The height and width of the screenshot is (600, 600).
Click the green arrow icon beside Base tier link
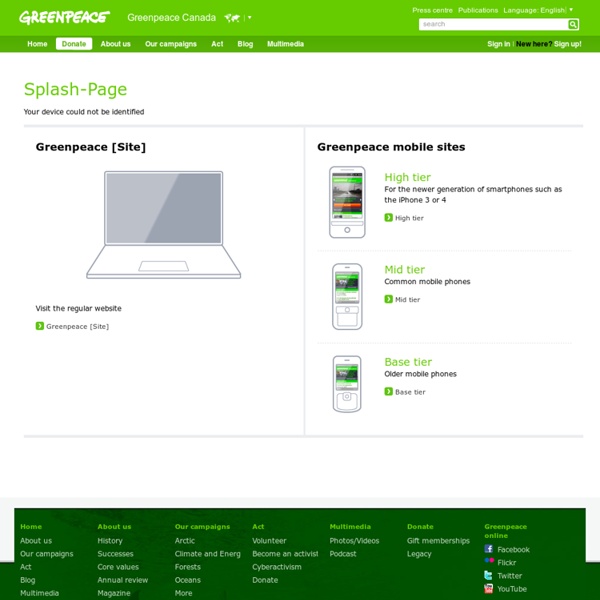coord(388,391)
